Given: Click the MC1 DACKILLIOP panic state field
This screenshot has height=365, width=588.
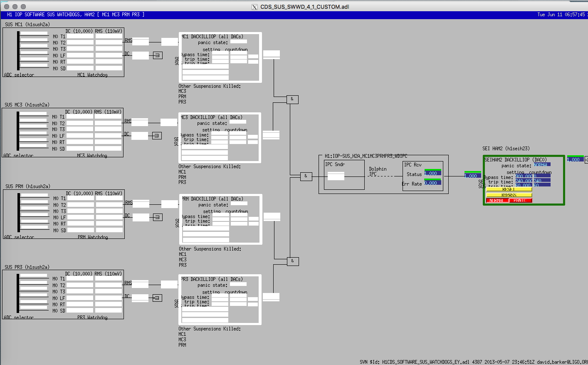Looking at the screenshot, I should [x=239, y=42].
